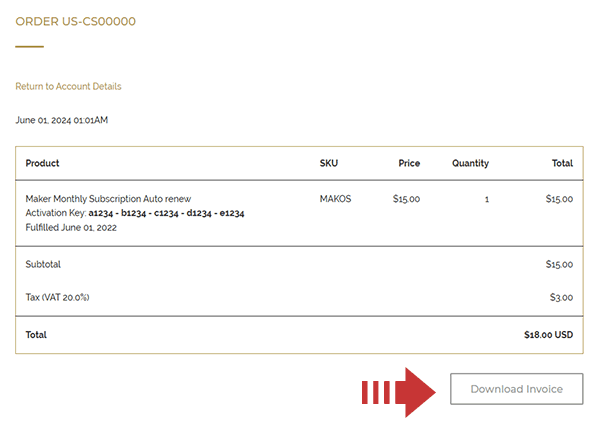This screenshot has width=600, height=441.
Task: Click the tax amount $3.00
Action: (561, 297)
